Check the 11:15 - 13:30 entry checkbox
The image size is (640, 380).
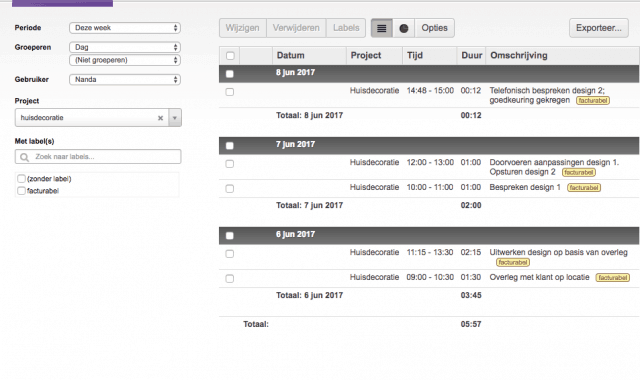(230, 254)
